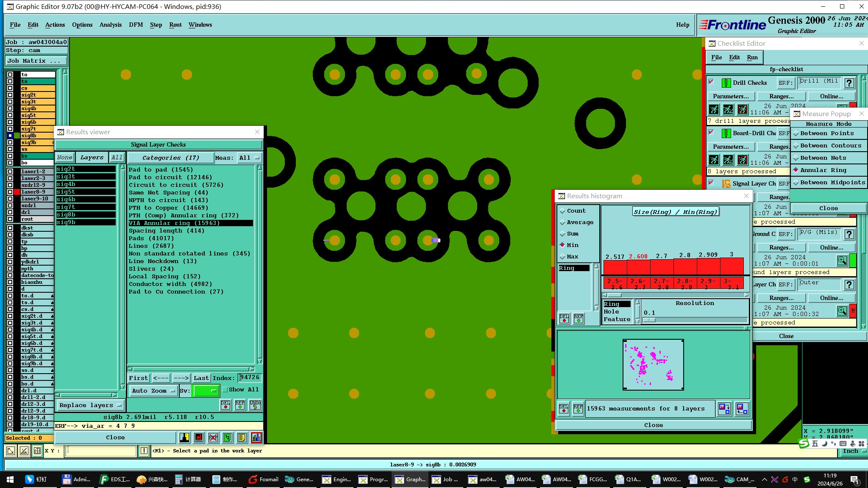
Task: Click the crossed-out REF icon
Action: pos(213,438)
